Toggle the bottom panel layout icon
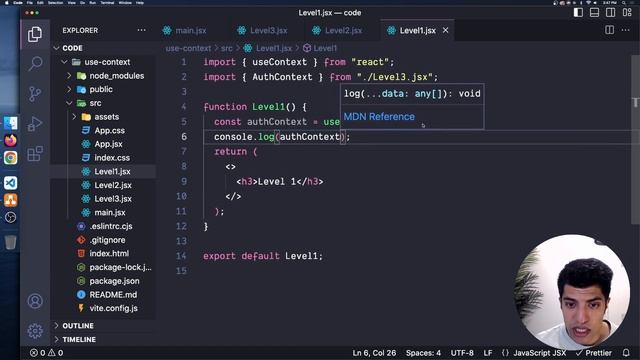Screen dimensions: 640x360 tap(594, 13)
